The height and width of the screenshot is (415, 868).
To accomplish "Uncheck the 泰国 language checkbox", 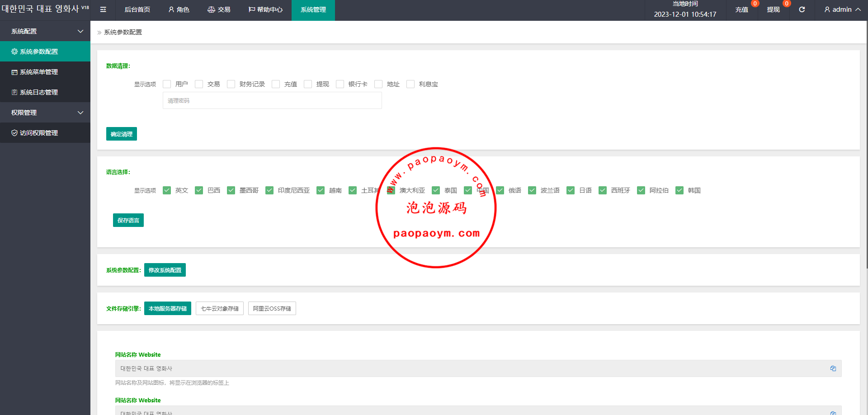I will pos(436,190).
